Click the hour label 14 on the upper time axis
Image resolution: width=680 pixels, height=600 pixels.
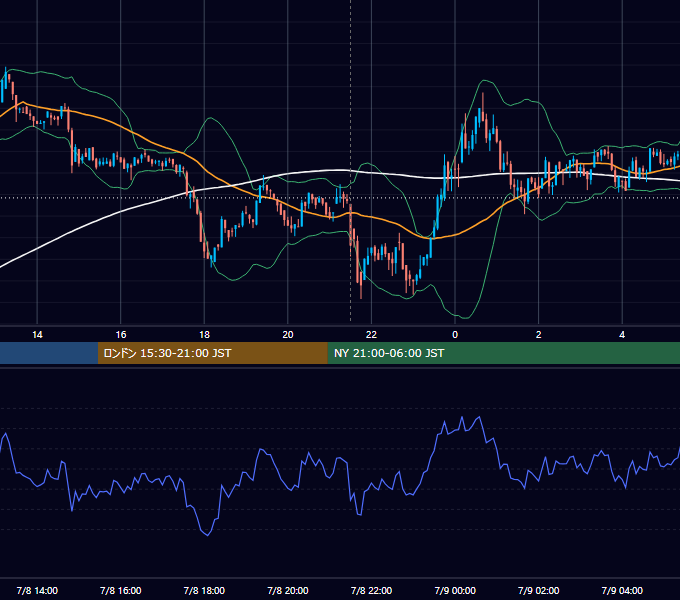pos(37,335)
